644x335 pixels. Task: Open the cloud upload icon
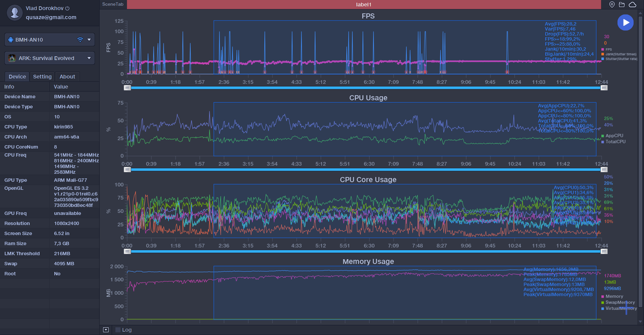tap(632, 4)
